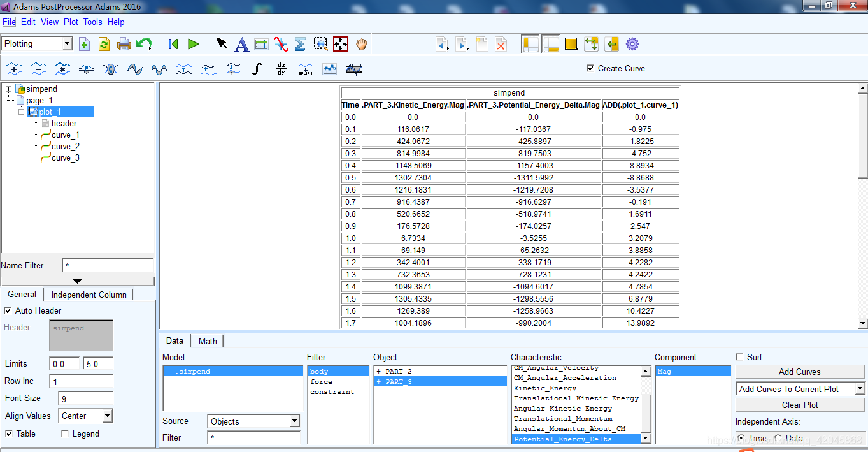This screenshot has height=452, width=868.
Task: Click the Add Curves button
Action: pos(799,372)
